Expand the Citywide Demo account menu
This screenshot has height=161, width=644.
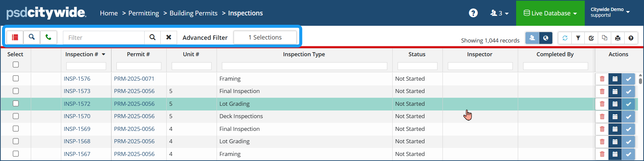point(610,12)
